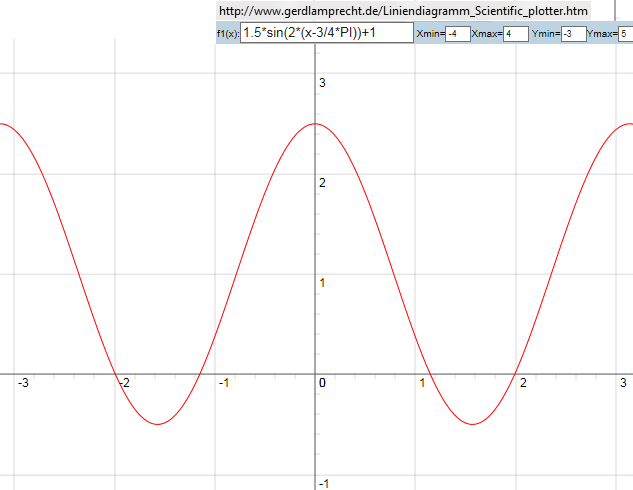Click the y-axis label 2
Image resolution: width=633 pixels, height=490 pixels.
click(322, 183)
